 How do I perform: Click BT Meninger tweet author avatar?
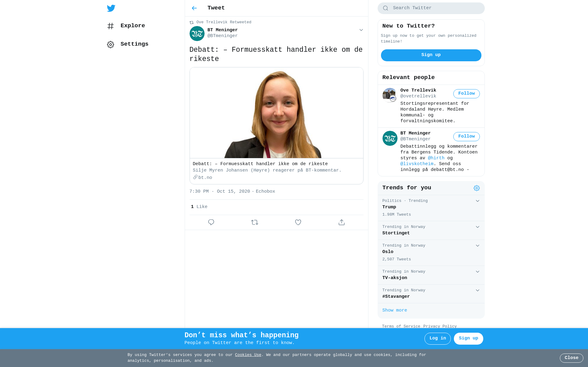pos(197,33)
